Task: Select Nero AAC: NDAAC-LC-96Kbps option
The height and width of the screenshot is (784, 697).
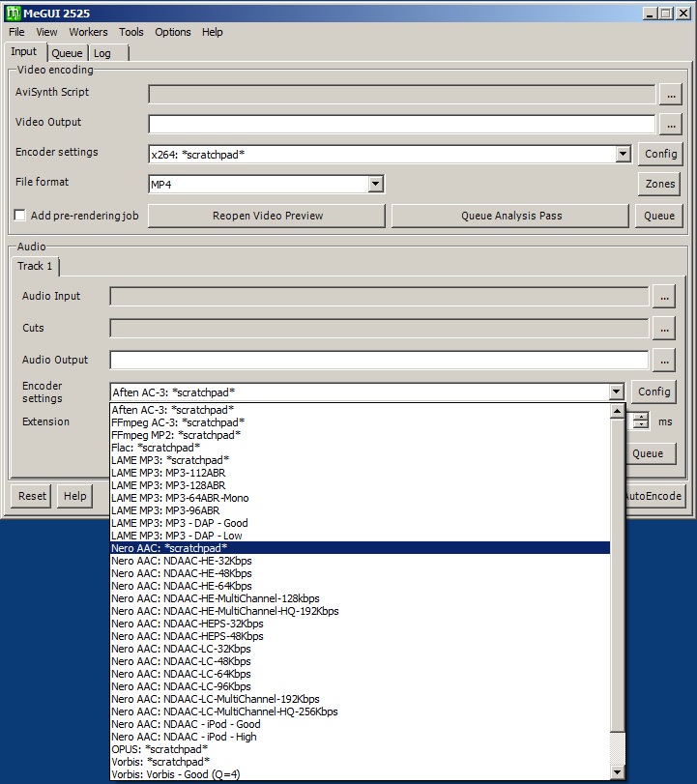Action: click(360, 686)
